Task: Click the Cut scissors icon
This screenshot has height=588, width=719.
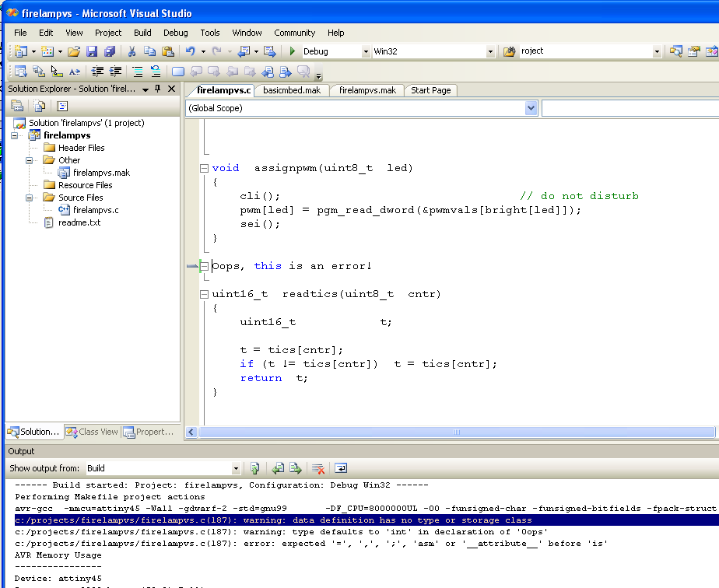Action: tap(132, 51)
